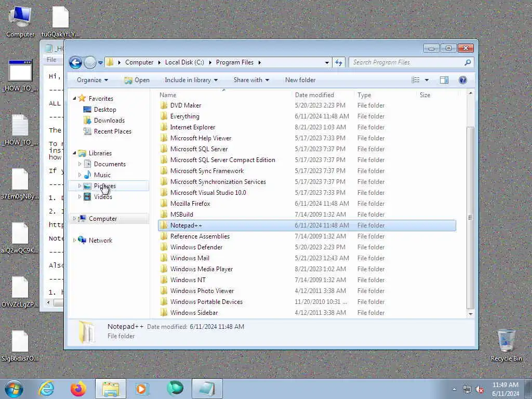The width and height of the screenshot is (532, 399).
Task: Click Local Disk (C:) breadcrumb
Action: 184,62
